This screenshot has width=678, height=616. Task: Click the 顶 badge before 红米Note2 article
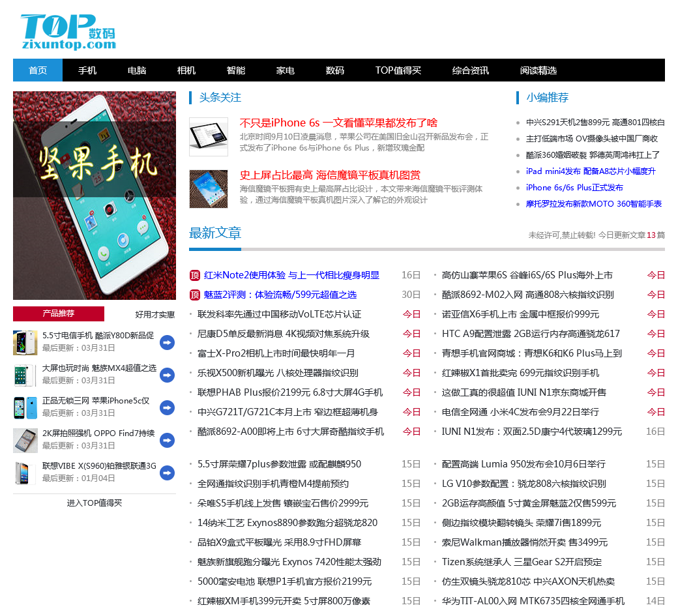[x=194, y=275]
